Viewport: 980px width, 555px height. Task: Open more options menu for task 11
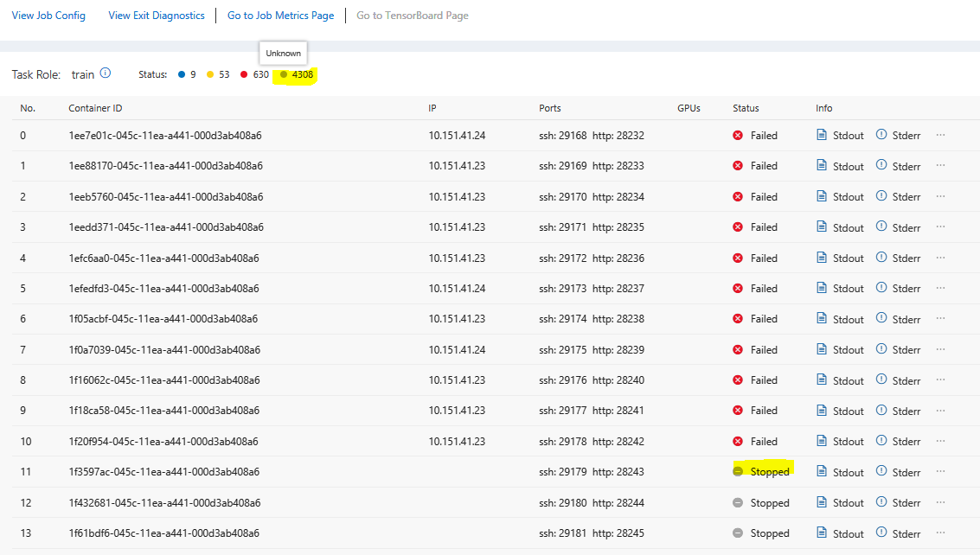click(x=940, y=471)
